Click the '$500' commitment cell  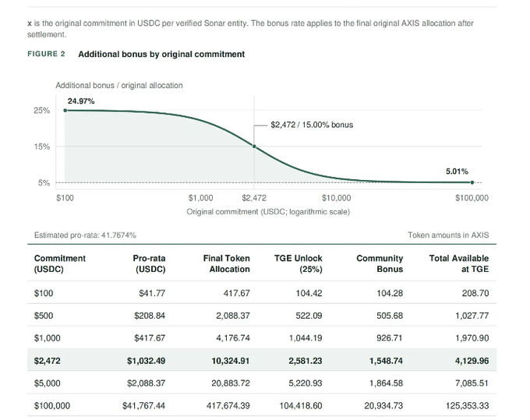point(44,316)
